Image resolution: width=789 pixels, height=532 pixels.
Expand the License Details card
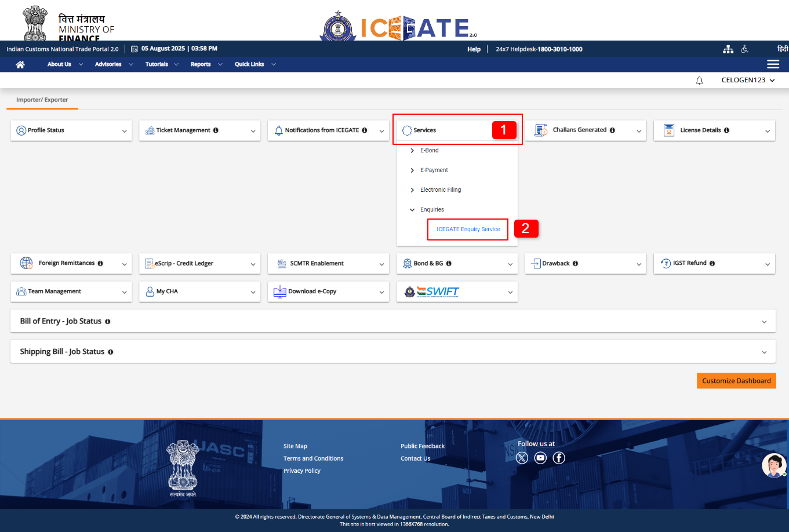pos(768,131)
